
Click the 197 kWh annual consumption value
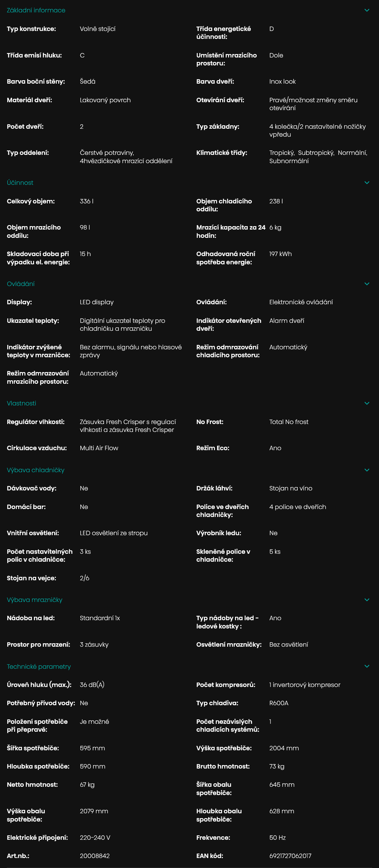[280, 254]
